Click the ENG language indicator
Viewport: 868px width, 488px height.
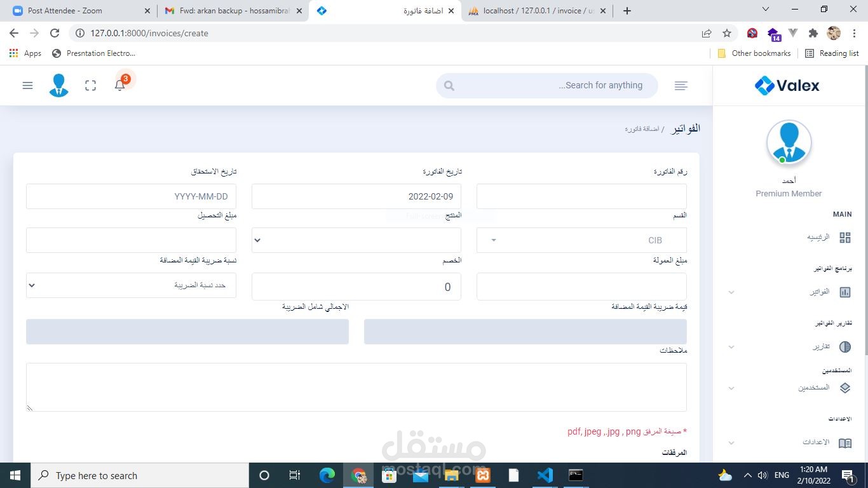point(782,475)
